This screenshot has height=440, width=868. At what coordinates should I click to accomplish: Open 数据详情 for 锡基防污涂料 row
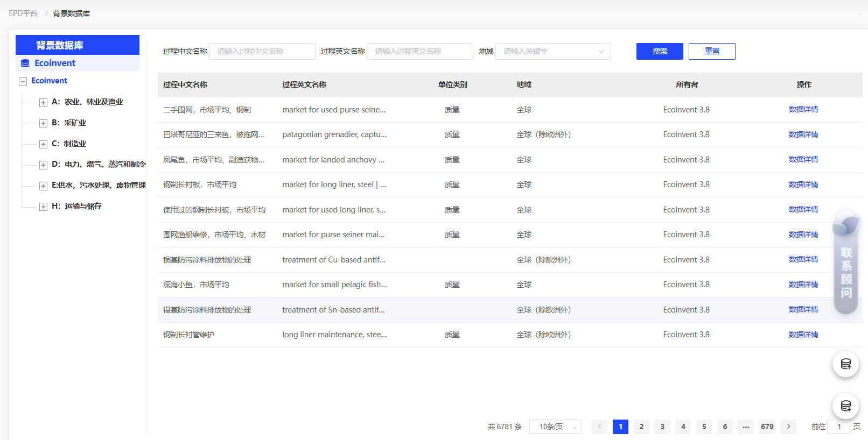click(803, 309)
